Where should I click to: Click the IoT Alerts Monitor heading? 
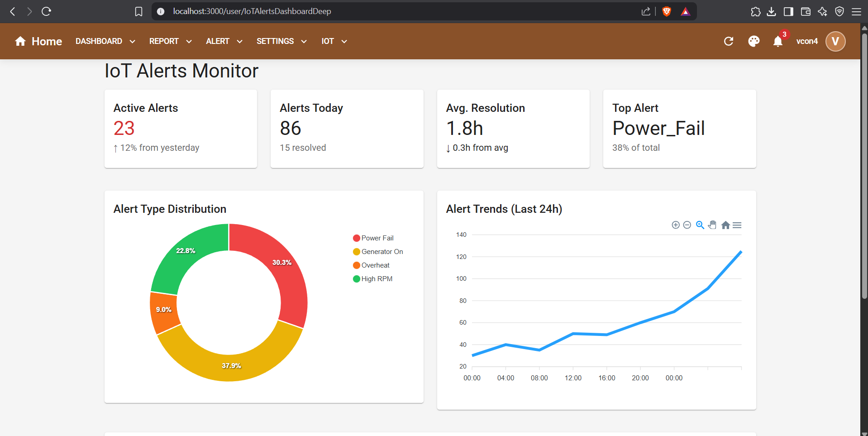pyautogui.click(x=181, y=71)
